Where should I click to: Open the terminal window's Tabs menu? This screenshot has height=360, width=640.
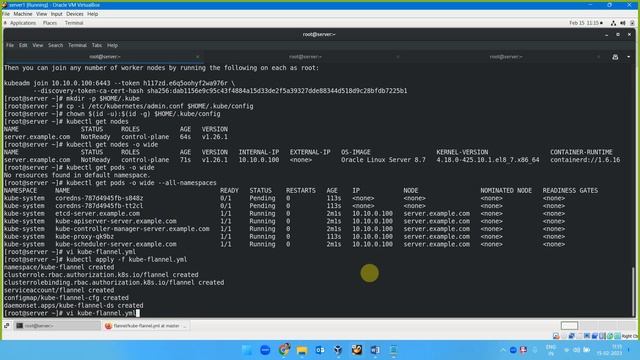[x=97, y=45]
